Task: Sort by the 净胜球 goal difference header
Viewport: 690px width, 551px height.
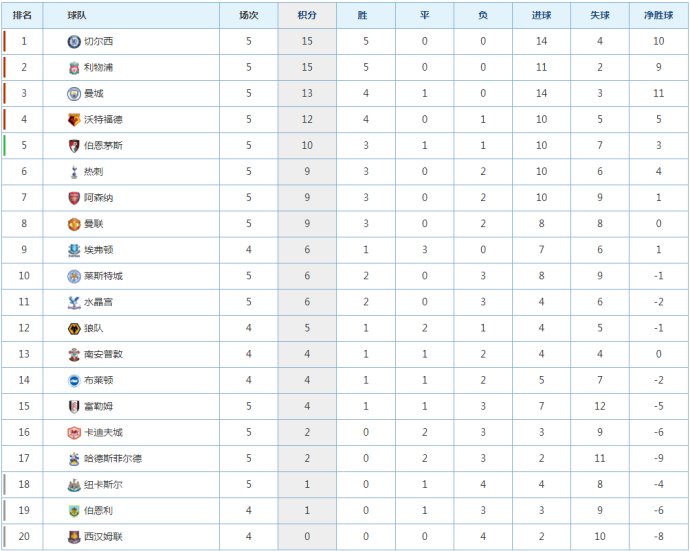Action: (x=658, y=15)
